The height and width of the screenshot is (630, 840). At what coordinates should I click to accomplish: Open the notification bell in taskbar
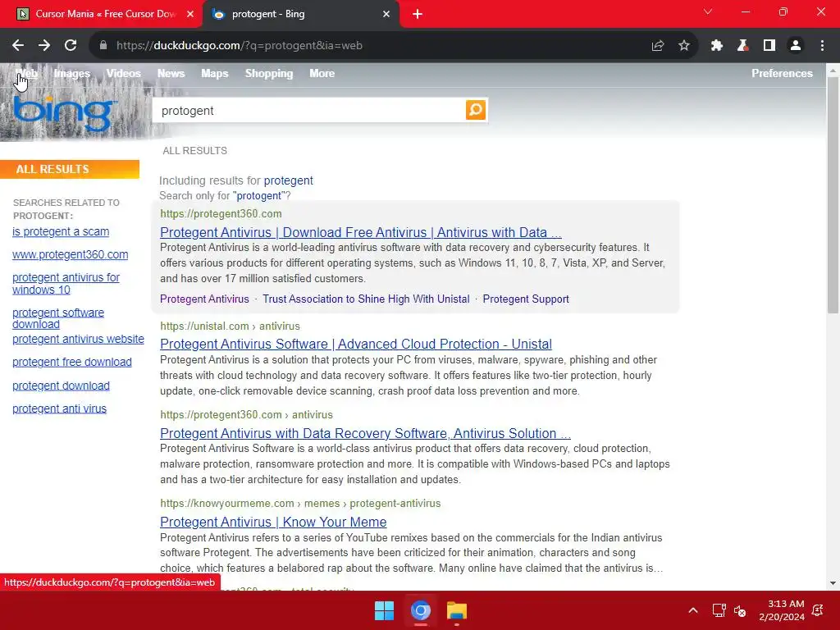point(818,610)
